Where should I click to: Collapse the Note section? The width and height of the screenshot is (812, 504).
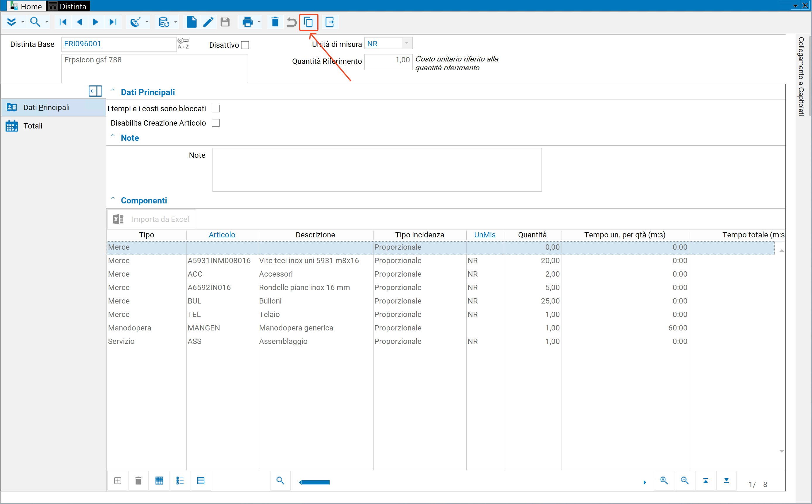click(x=113, y=136)
